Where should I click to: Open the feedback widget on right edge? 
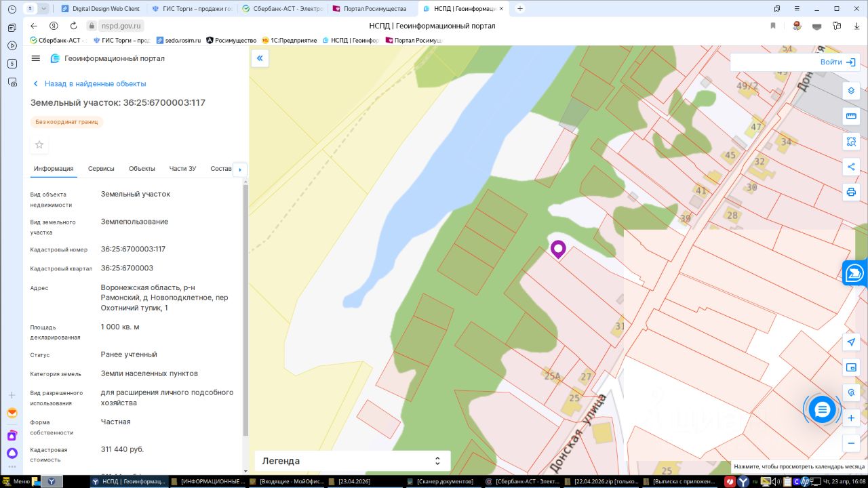coord(855,273)
